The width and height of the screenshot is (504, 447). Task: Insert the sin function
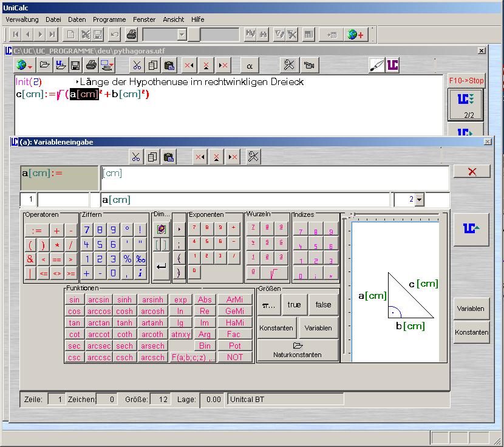(x=74, y=299)
